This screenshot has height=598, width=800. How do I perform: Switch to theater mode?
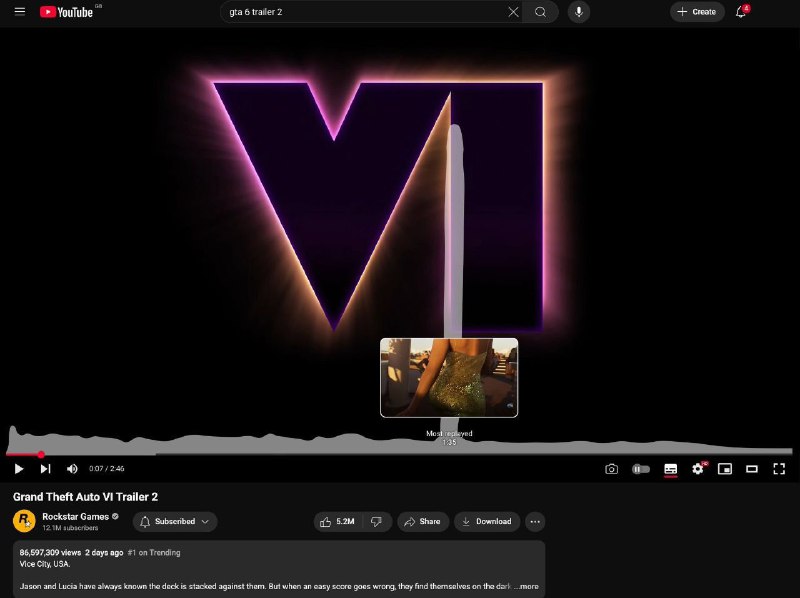point(752,469)
